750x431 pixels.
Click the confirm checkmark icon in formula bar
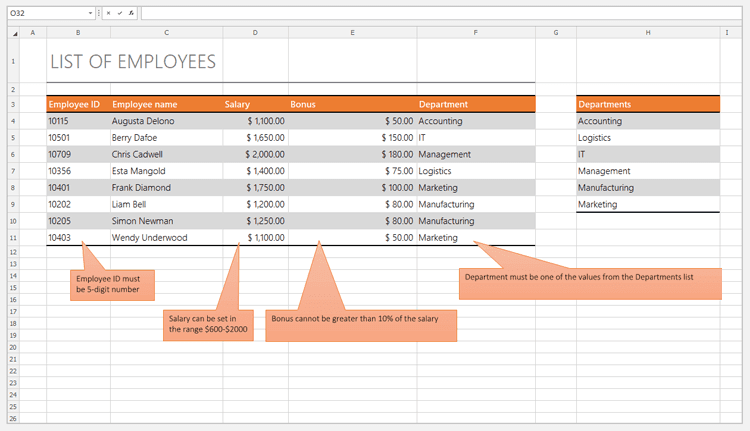coord(120,13)
